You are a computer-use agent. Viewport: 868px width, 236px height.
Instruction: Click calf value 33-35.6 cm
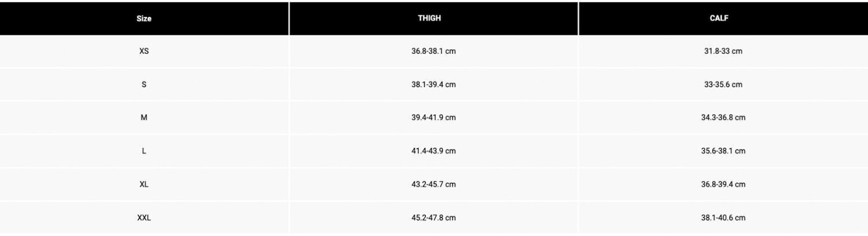(723, 85)
